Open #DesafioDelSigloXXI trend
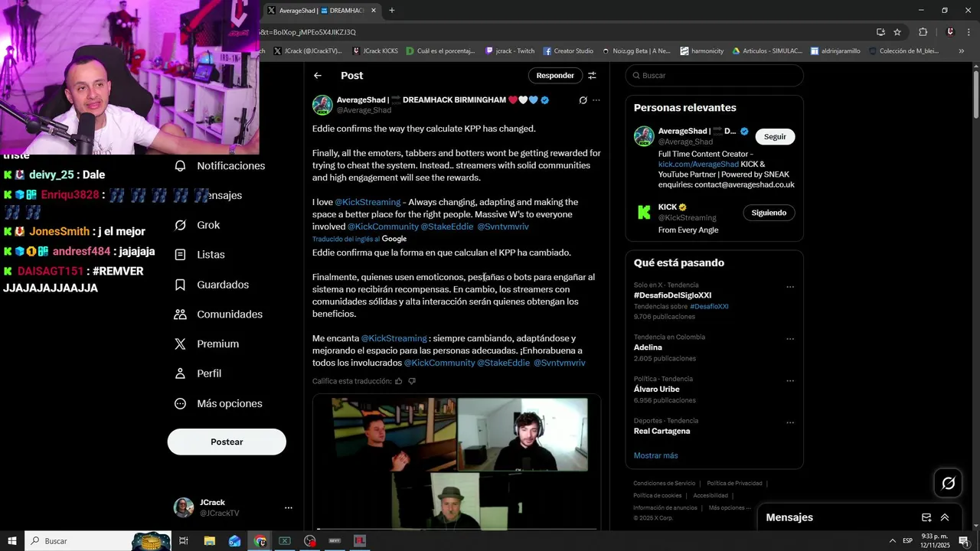980x551 pixels. (672, 295)
